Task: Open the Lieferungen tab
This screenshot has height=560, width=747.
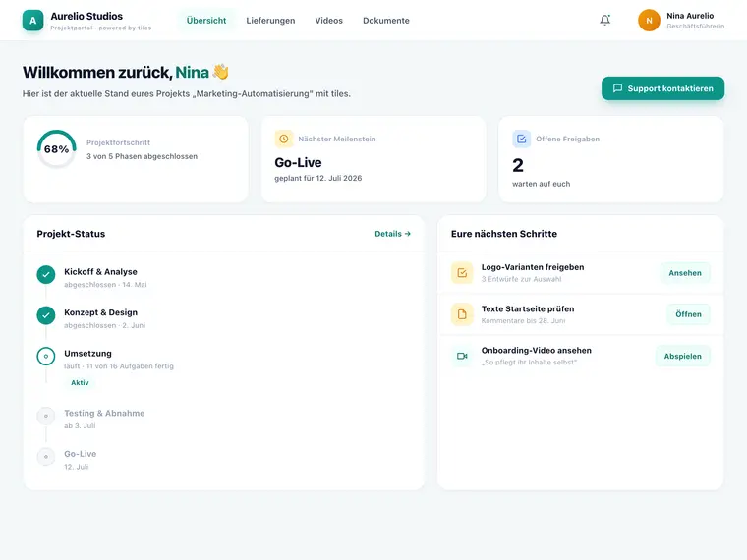Action: (270, 21)
